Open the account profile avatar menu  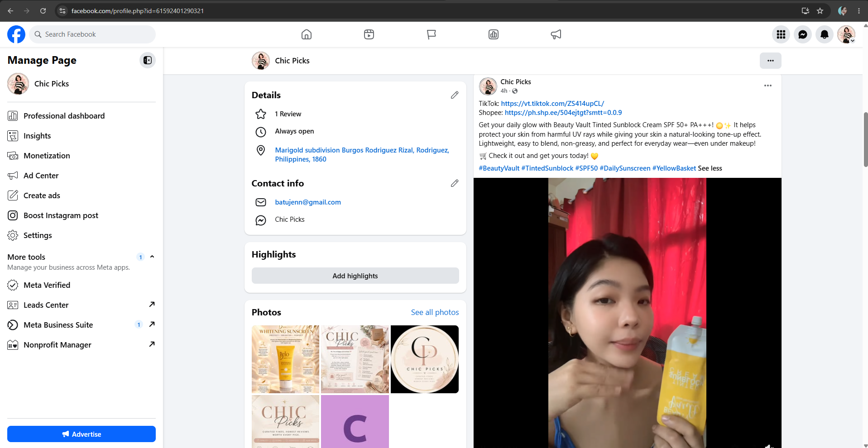pyautogui.click(x=846, y=34)
